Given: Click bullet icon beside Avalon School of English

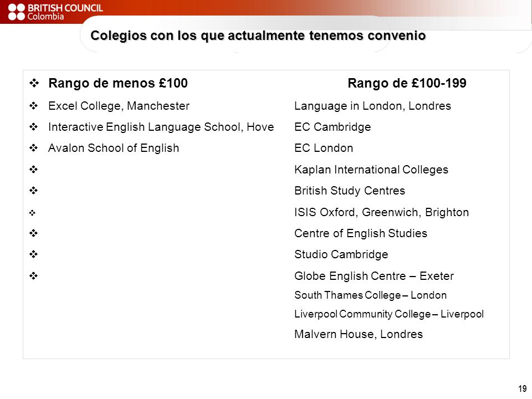Looking at the screenshot, I should [x=34, y=148].
